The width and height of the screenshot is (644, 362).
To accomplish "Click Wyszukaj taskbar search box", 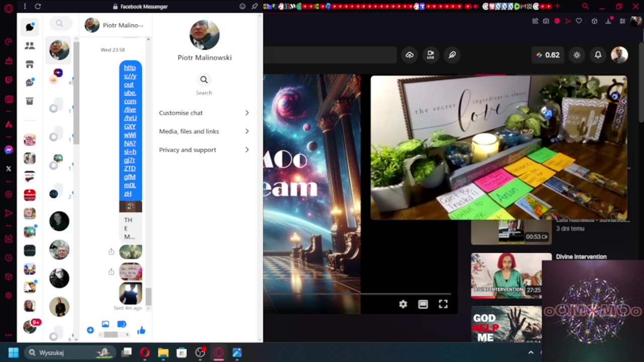I will (70, 352).
